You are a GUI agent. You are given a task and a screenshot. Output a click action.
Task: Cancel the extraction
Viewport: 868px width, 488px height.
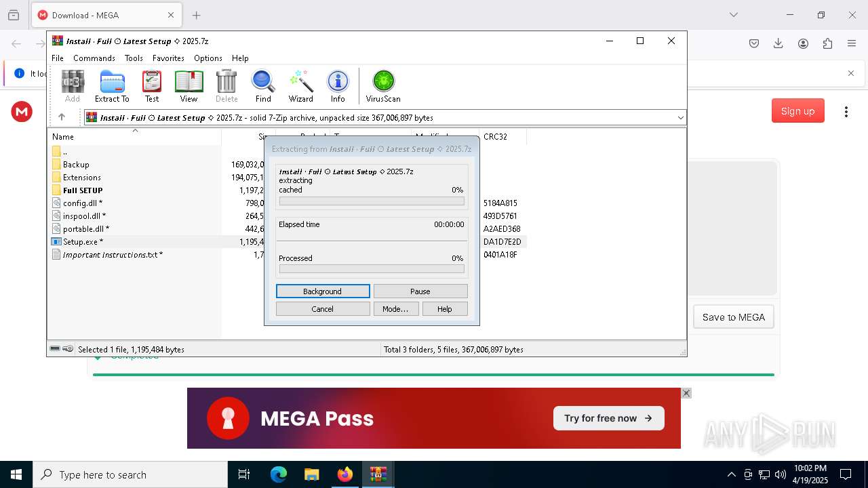click(323, 309)
